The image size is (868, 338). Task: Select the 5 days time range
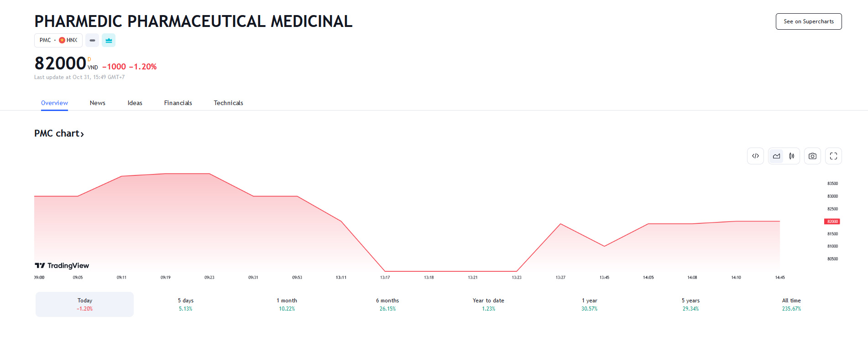click(186, 304)
